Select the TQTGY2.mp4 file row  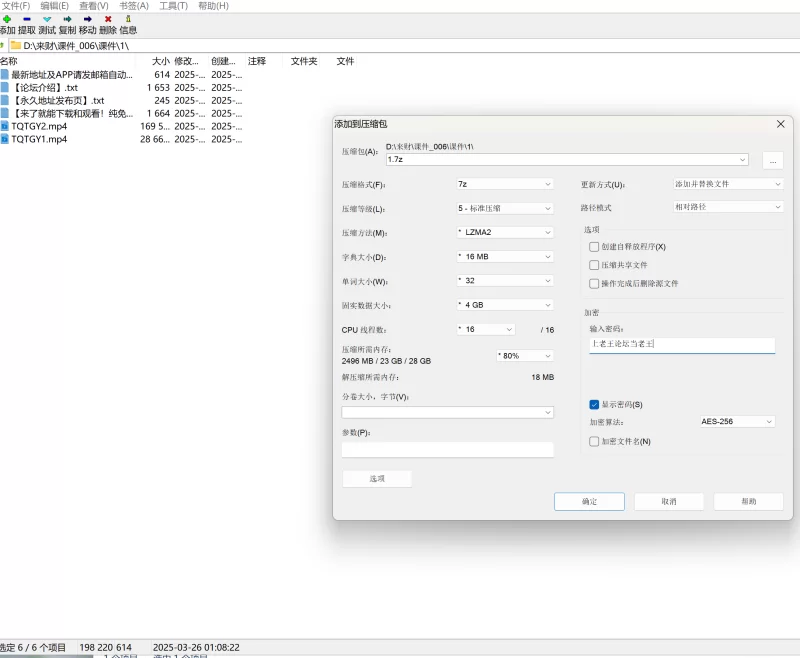(x=121, y=126)
